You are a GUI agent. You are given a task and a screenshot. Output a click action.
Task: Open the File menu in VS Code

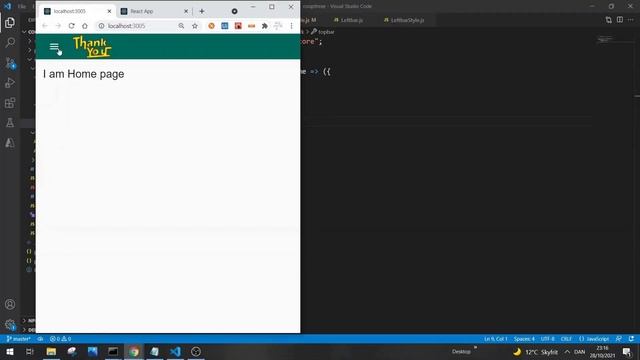point(22,6)
